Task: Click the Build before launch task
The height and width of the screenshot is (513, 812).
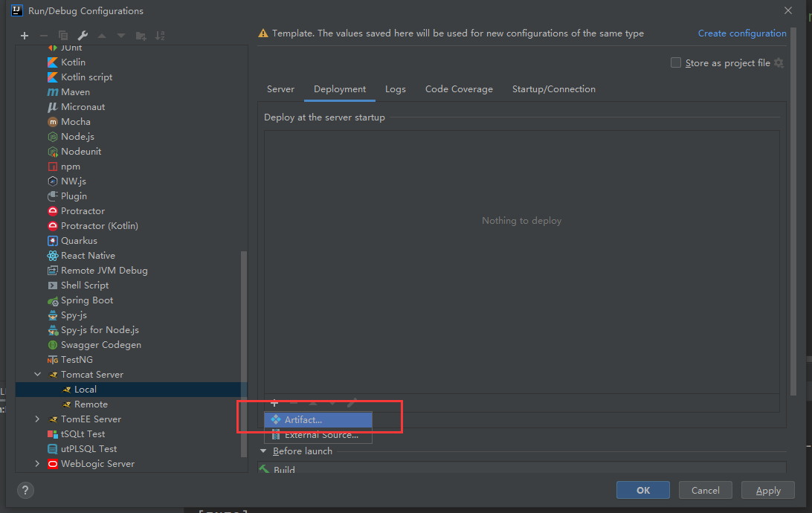Action: click(x=522, y=469)
